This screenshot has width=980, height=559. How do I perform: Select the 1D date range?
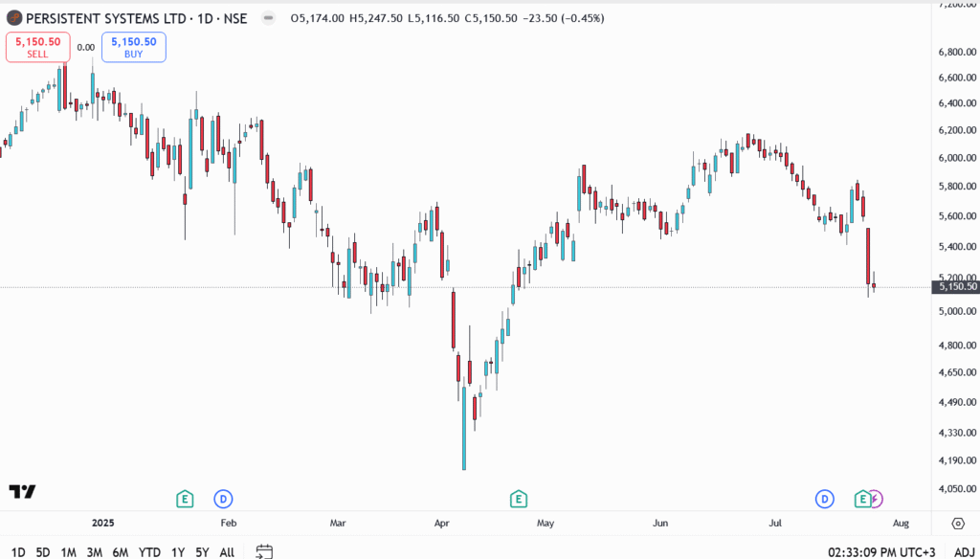pos(18,552)
